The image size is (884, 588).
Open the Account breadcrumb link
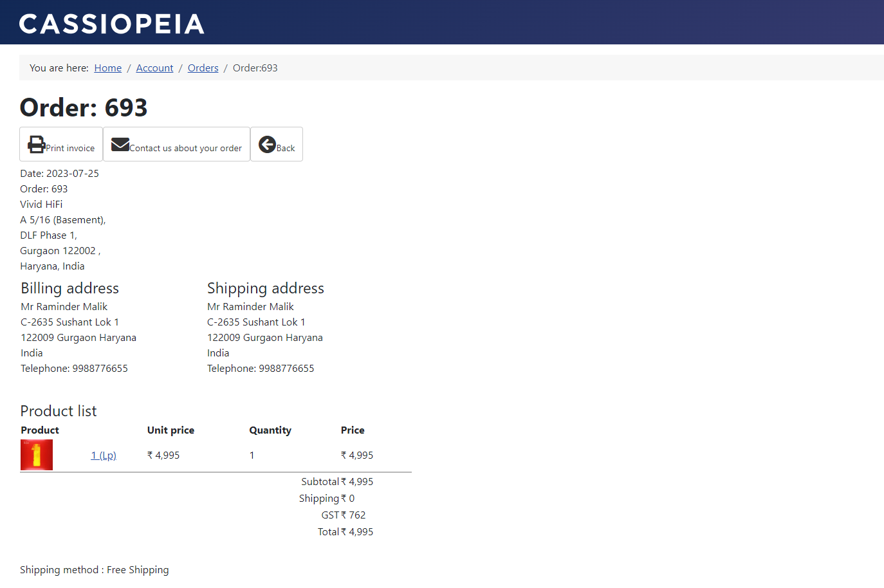pyautogui.click(x=154, y=68)
